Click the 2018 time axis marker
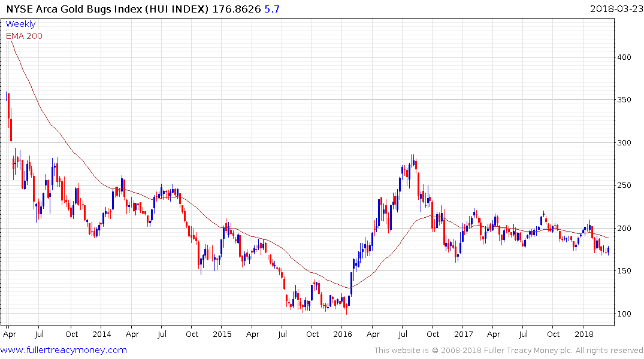Viewport: 644px width, 359px height. coord(584,334)
